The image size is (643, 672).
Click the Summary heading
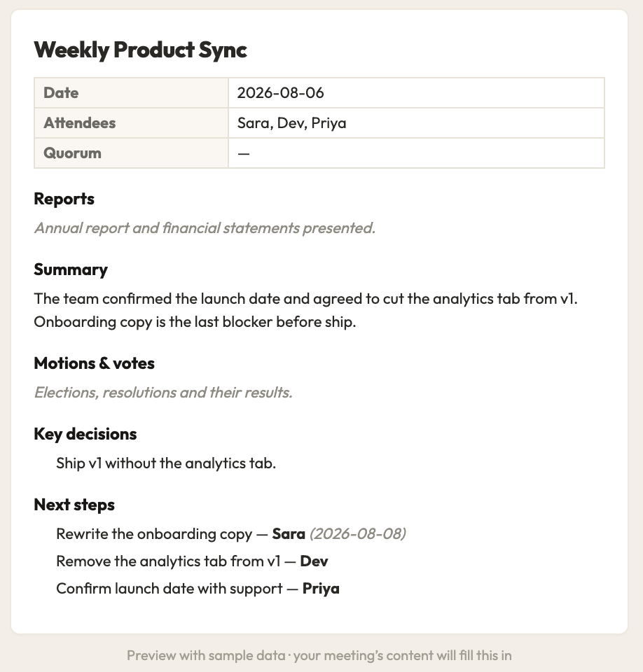coord(71,270)
